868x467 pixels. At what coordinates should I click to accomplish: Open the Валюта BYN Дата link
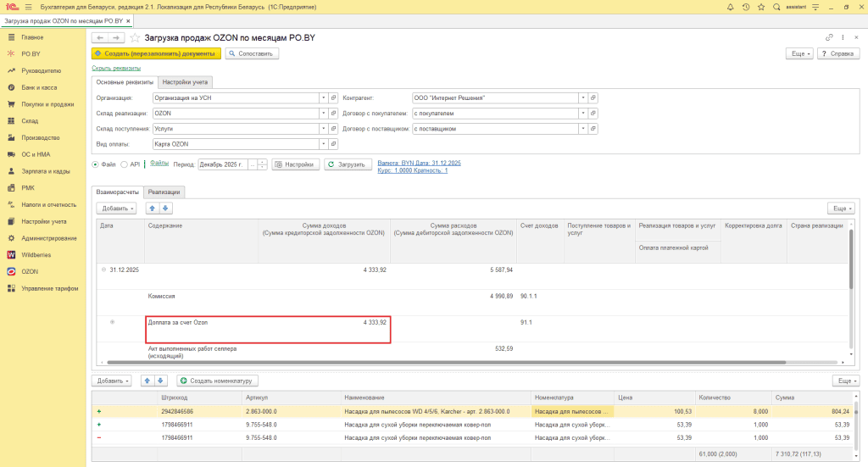[419, 164]
